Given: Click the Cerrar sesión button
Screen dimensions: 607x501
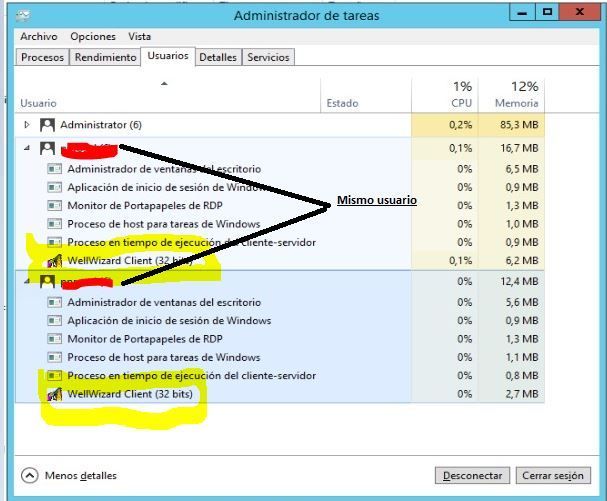Looking at the screenshot, I should click(553, 475).
